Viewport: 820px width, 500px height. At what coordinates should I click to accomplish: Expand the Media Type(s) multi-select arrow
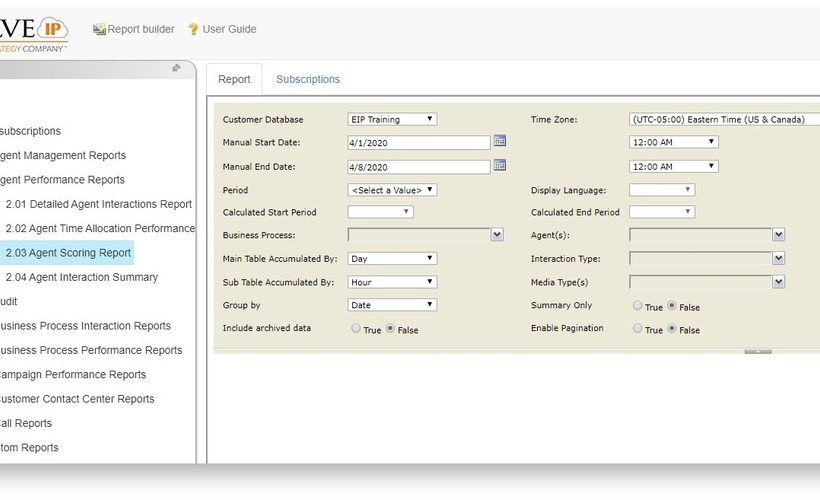pos(778,282)
